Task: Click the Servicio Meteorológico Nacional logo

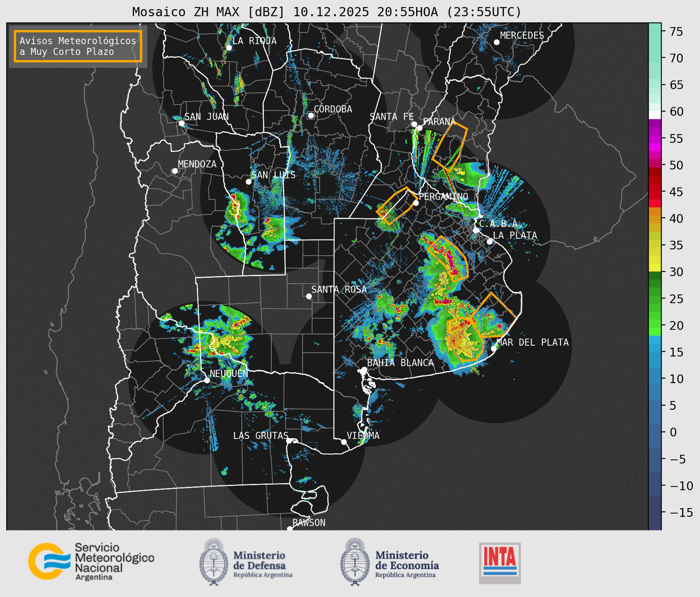Action: click(91, 561)
